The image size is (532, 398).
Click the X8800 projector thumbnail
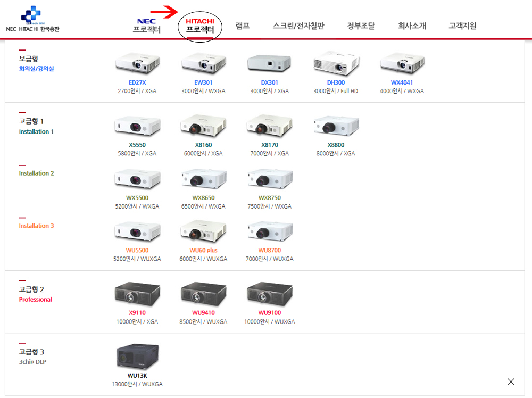point(336,126)
